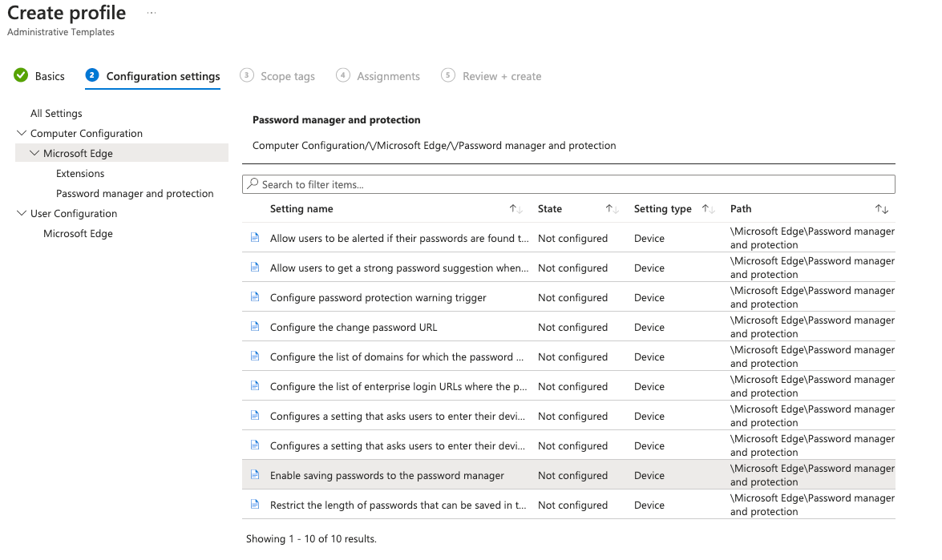942x560 pixels.
Task: Click the 'Administrative Templates' subtitle
Action: pyautogui.click(x=61, y=32)
